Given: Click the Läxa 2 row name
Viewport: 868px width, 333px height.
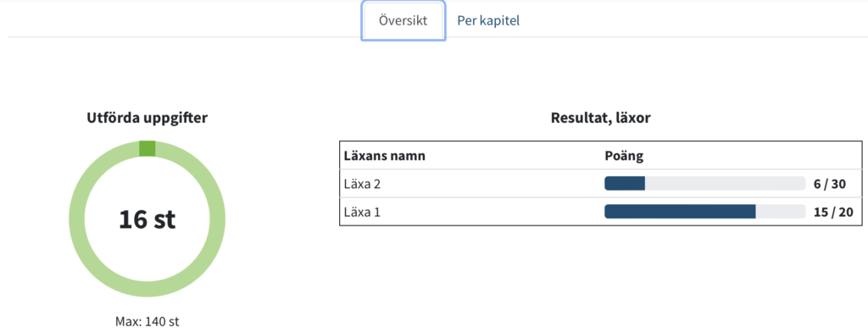Looking at the screenshot, I should (x=362, y=184).
